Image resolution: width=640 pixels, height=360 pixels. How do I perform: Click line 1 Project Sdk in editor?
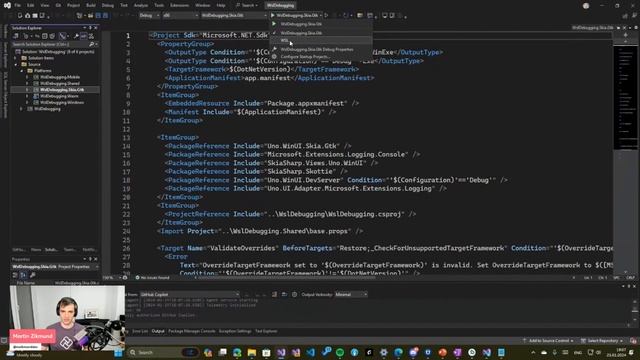click(209, 35)
